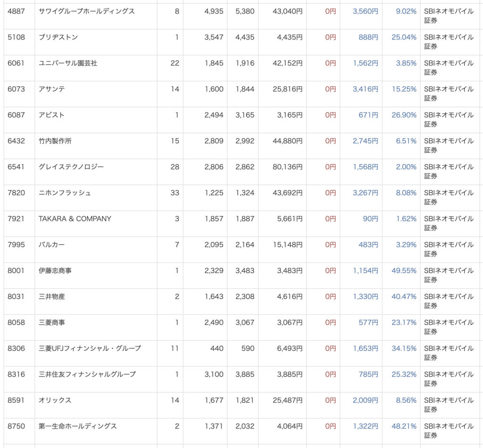This screenshot has width=483, height=448.
Task: Select グレイステクノロジー stock name
Action: [71, 167]
